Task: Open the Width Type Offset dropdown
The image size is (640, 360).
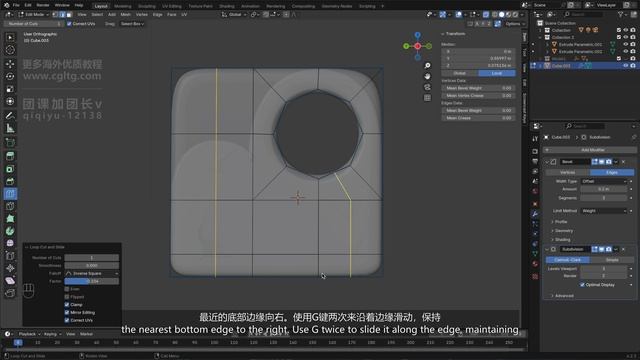Action: pos(604,181)
